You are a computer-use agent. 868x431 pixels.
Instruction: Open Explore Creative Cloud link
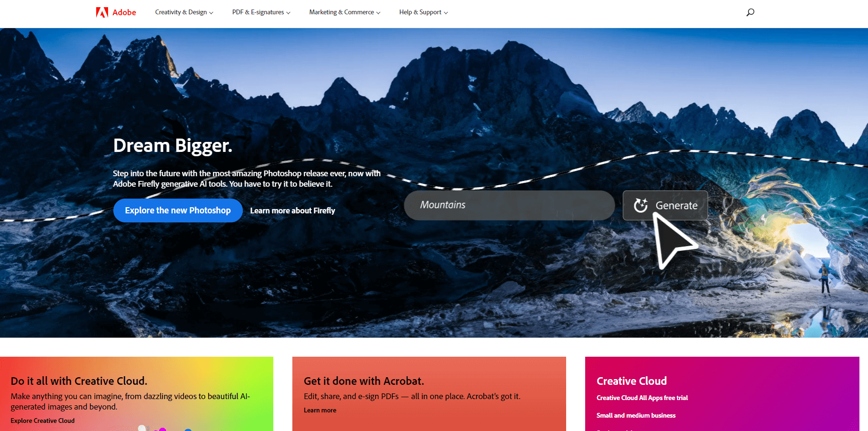(43, 421)
